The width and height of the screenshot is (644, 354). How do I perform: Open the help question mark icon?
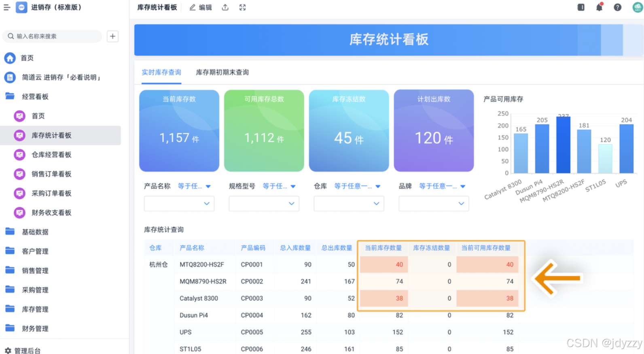click(618, 7)
